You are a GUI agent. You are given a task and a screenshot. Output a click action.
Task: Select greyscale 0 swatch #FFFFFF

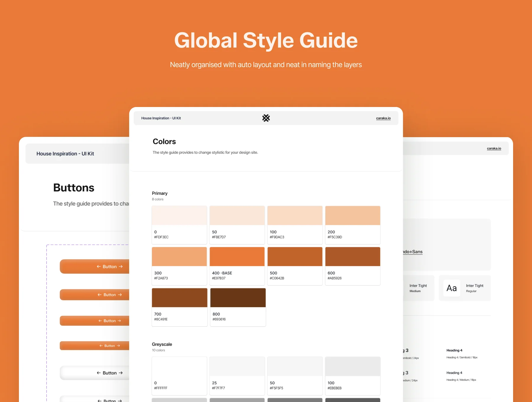[x=179, y=376]
